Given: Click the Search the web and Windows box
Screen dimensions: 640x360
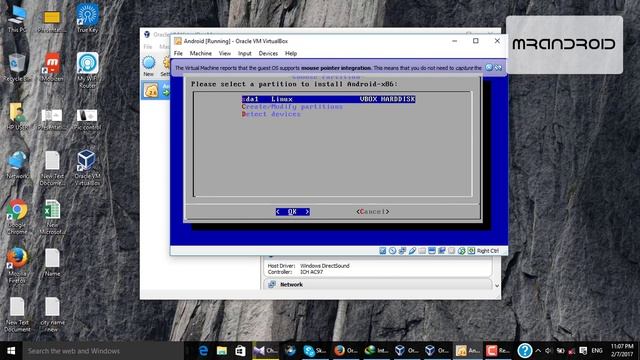Looking at the screenshot, I should [103, 351].
